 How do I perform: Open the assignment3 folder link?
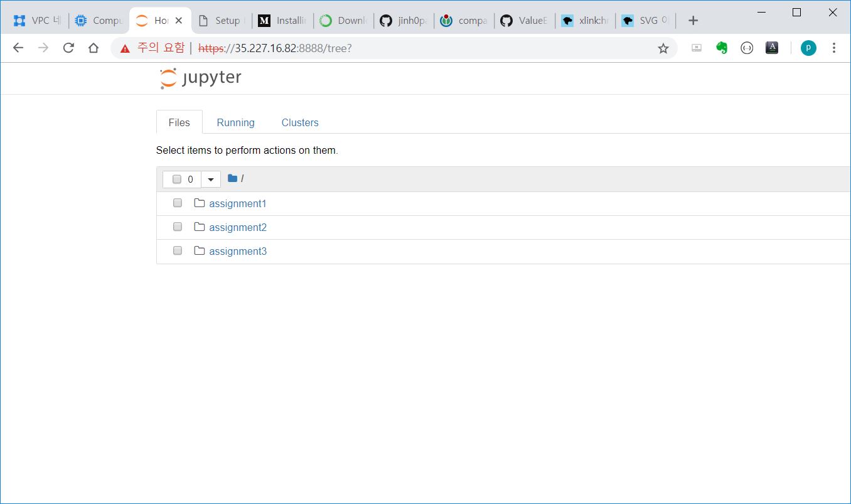(x=238, y=251)
